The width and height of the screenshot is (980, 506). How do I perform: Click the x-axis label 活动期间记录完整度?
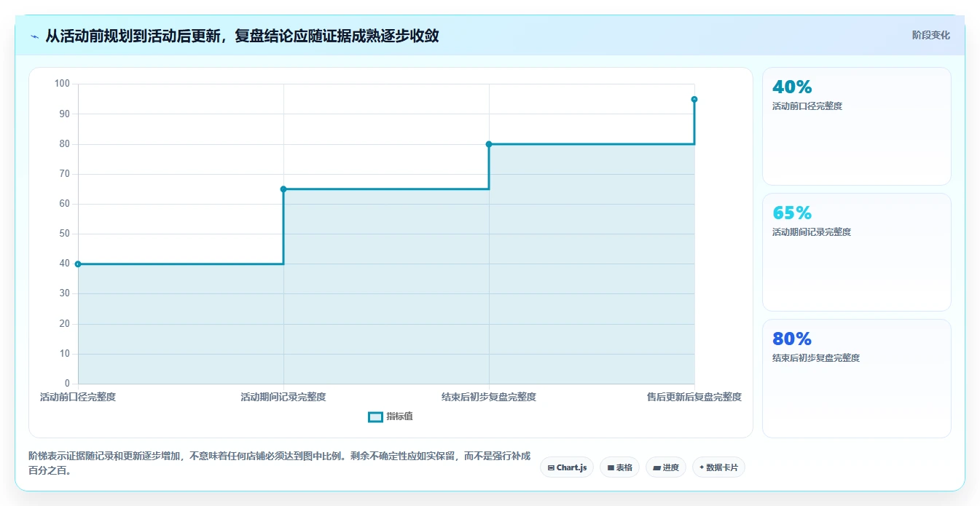(x=283, y=397)
